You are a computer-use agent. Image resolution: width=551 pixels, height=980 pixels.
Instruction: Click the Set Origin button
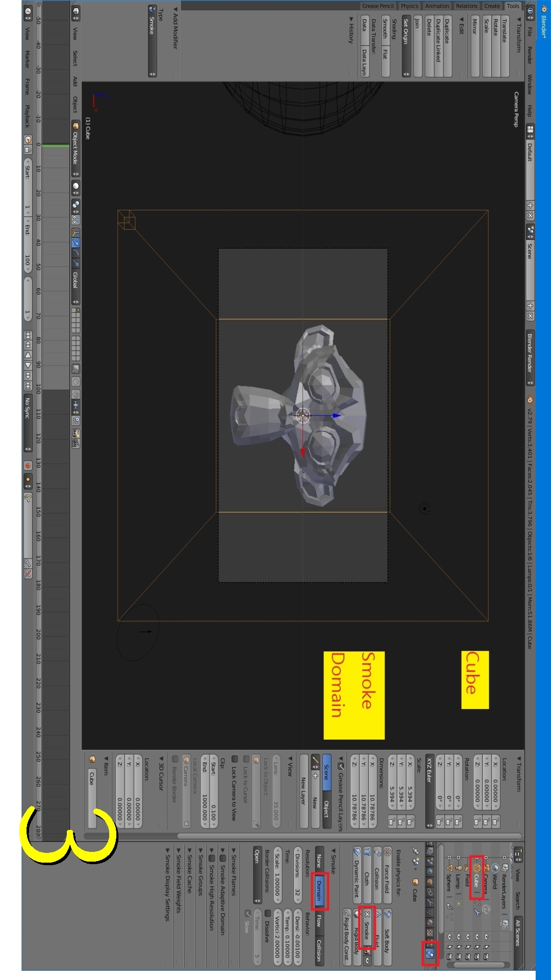tap(406, 46)
